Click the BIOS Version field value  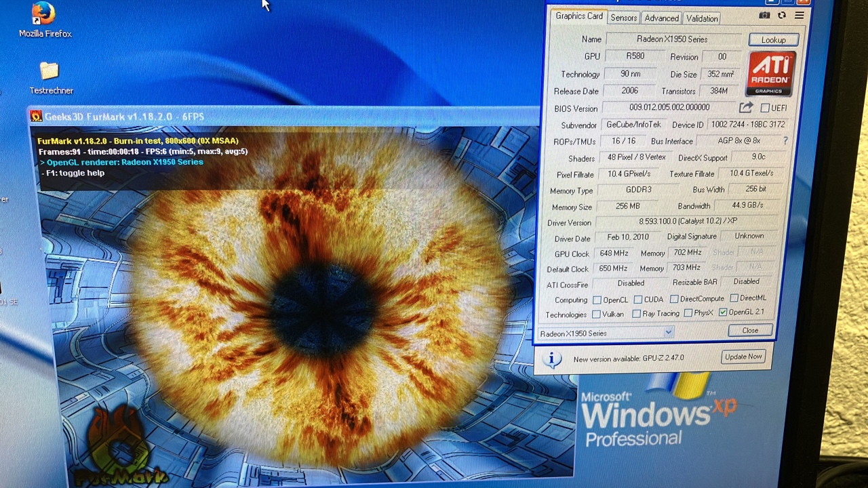669,107
